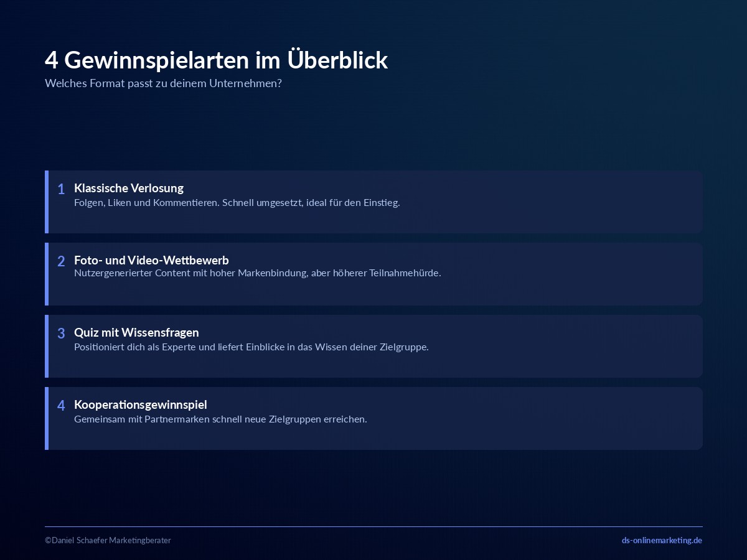Click number 3 beside Quiz mit Wissensfragen

[x=61, y=334]
